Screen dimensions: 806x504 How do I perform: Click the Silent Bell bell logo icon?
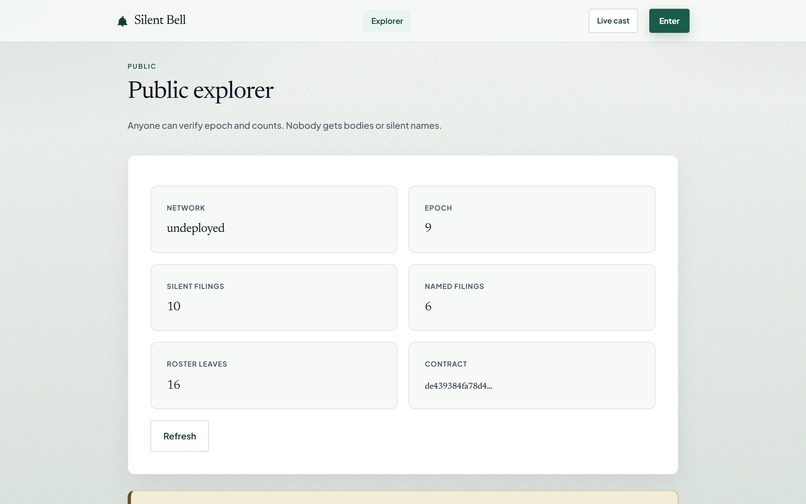[x=122, y=21]
